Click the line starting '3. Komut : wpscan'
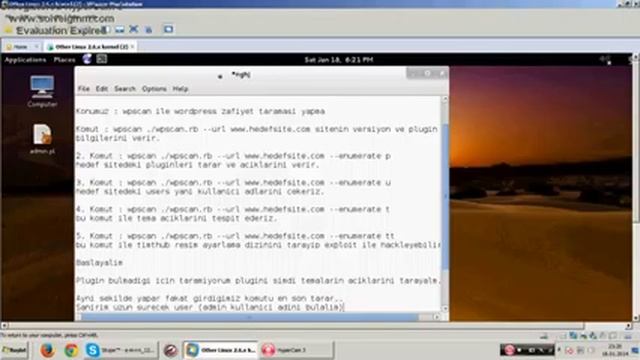640x360 pixels. pyautogui.click(x=233, y=182)
